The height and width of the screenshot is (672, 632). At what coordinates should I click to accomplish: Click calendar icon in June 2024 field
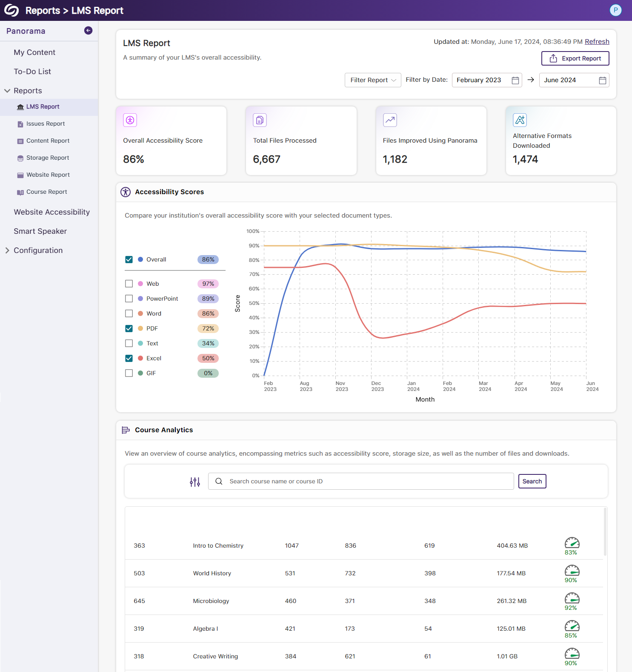[602, 80]
